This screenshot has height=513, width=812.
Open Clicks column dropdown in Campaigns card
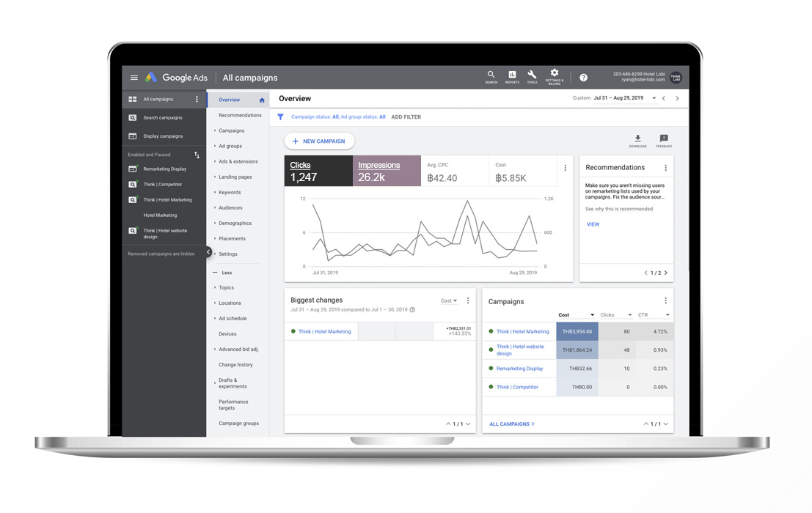[615, 315]
